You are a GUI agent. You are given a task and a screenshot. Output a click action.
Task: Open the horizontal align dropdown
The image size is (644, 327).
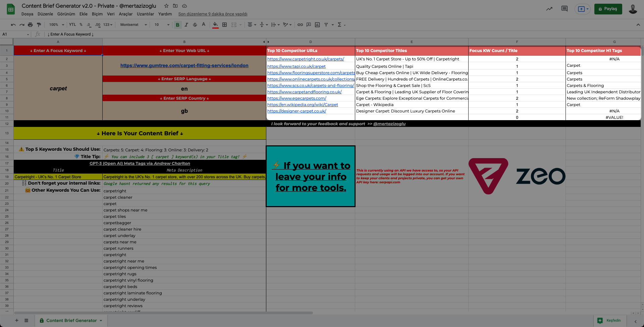pos(252,25)
